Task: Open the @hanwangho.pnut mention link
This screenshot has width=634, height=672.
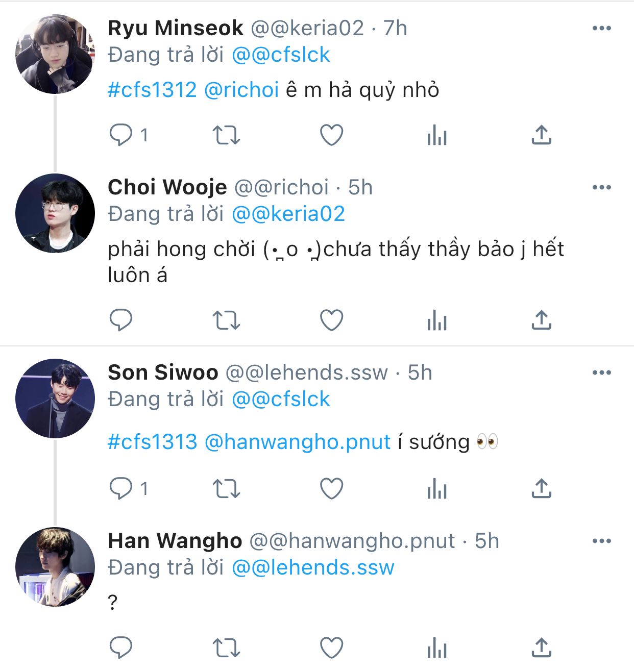Action: [x=297, y=442]
